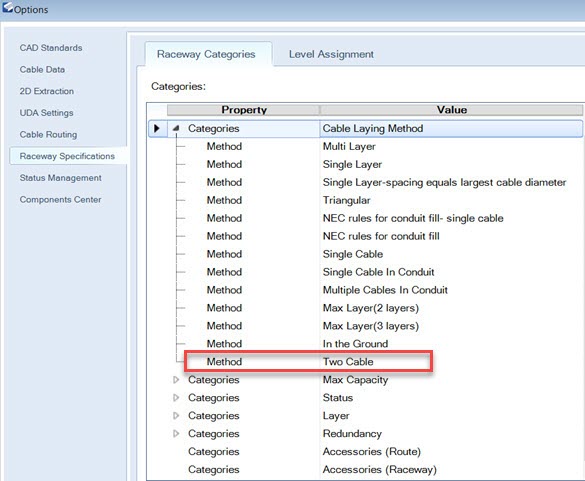This screenshot has width=585, height=481.
Task: Open the Cable Data options page
Action: 42,69
